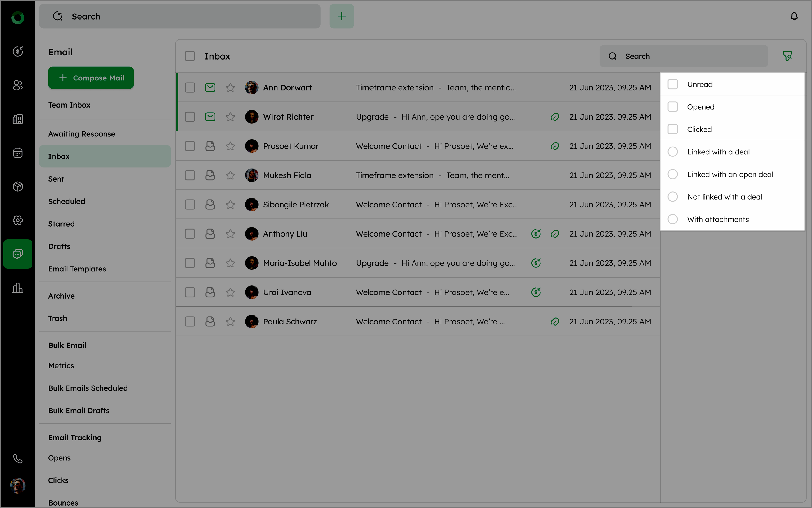Go to Email Templates
Viewport: 812px width, 508px height.
pos(77,269)
